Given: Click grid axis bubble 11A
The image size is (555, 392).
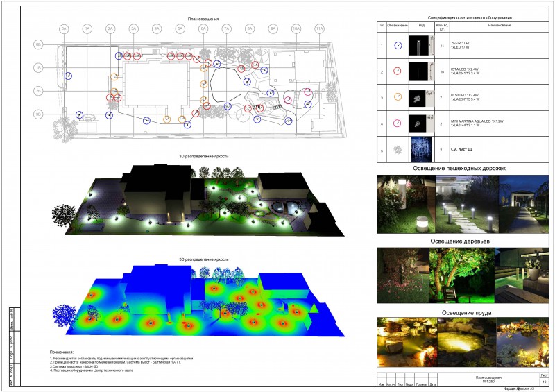Looking at the screenshot, I should coord(319,29).
